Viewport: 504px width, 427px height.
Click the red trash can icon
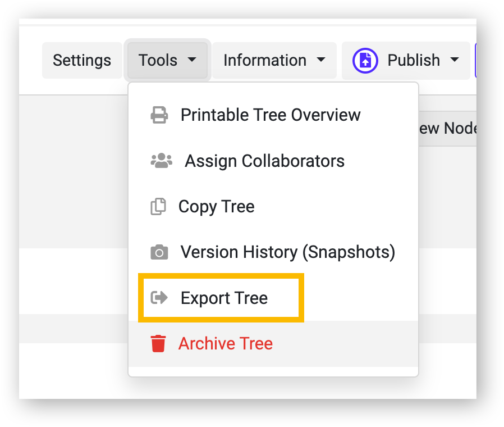pyautogui.click(x=158, y=343)
